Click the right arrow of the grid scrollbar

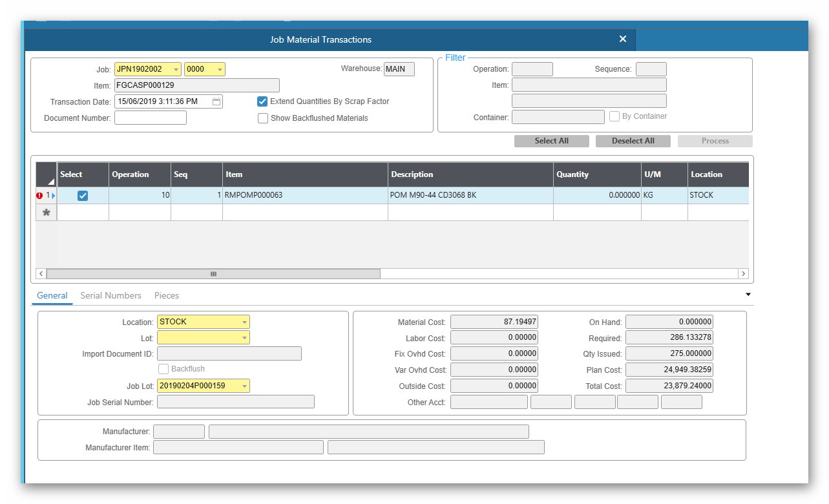[744, 273]
